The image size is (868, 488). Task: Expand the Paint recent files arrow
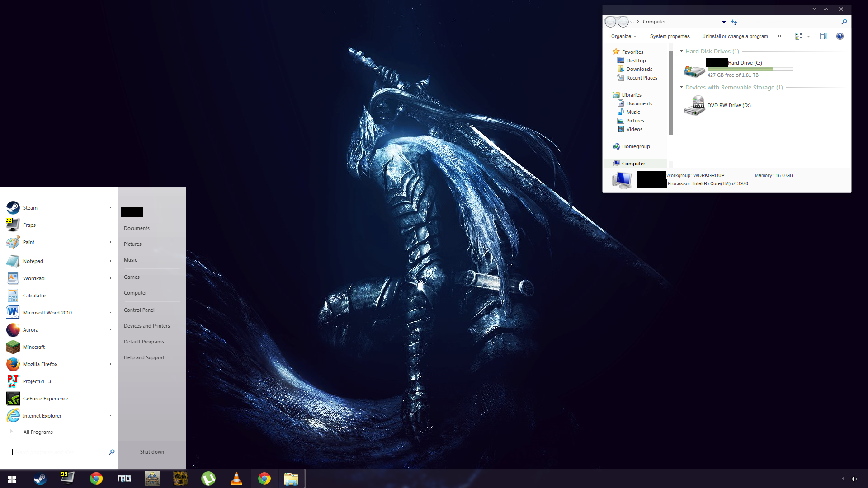pos(110,242)
